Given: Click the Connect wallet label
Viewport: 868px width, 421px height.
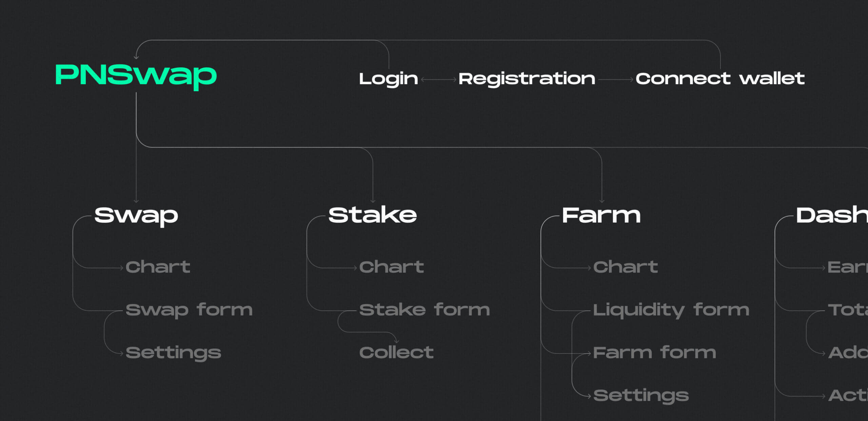Looking at the screenshot, I should click(x=720, y=79).
